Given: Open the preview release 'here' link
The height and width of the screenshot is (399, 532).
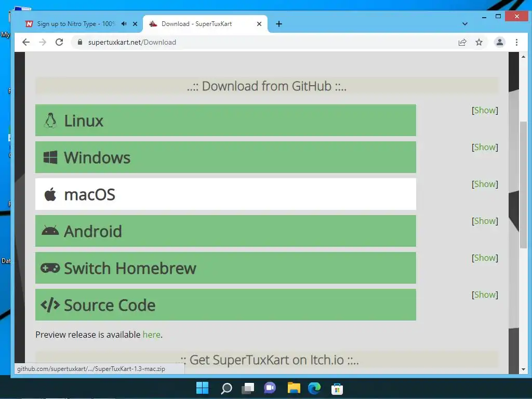Looking at the screenshot, I should click(151, 335).
